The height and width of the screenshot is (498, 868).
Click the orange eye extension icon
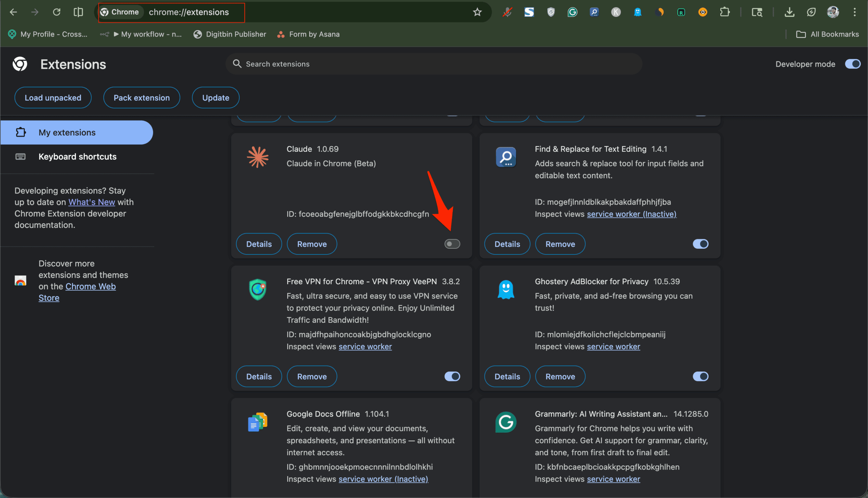point(703,12)
